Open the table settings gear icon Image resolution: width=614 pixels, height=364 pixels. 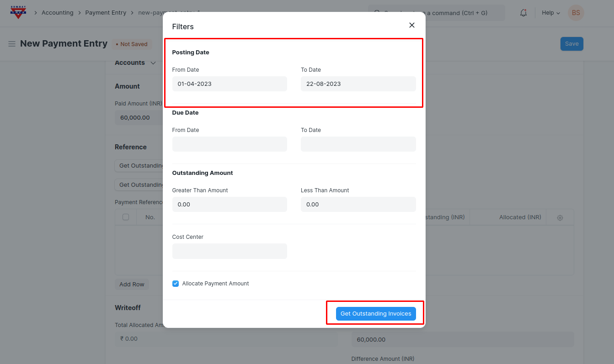pos(560,218)
